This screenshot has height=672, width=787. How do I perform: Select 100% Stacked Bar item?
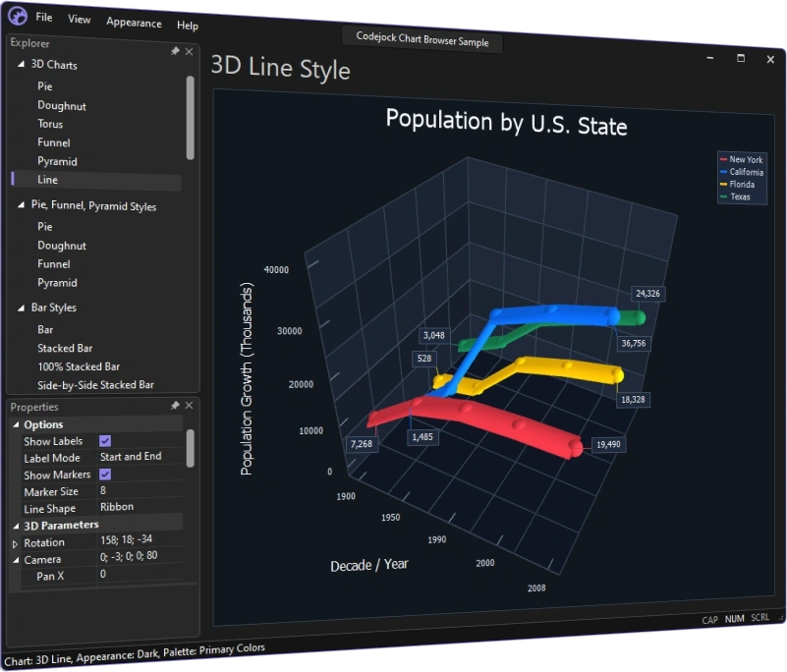pos(79,366)
